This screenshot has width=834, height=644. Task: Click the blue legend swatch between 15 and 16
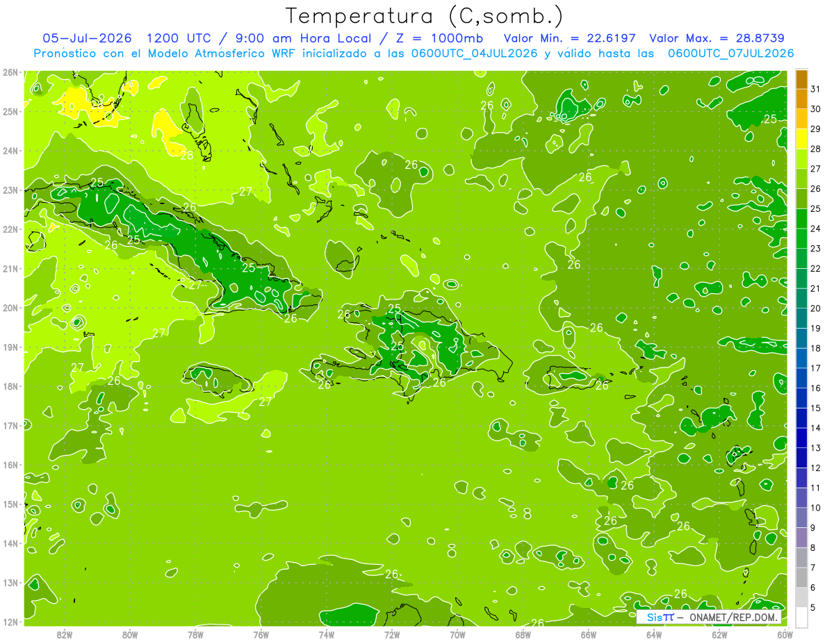click(801, 398)
